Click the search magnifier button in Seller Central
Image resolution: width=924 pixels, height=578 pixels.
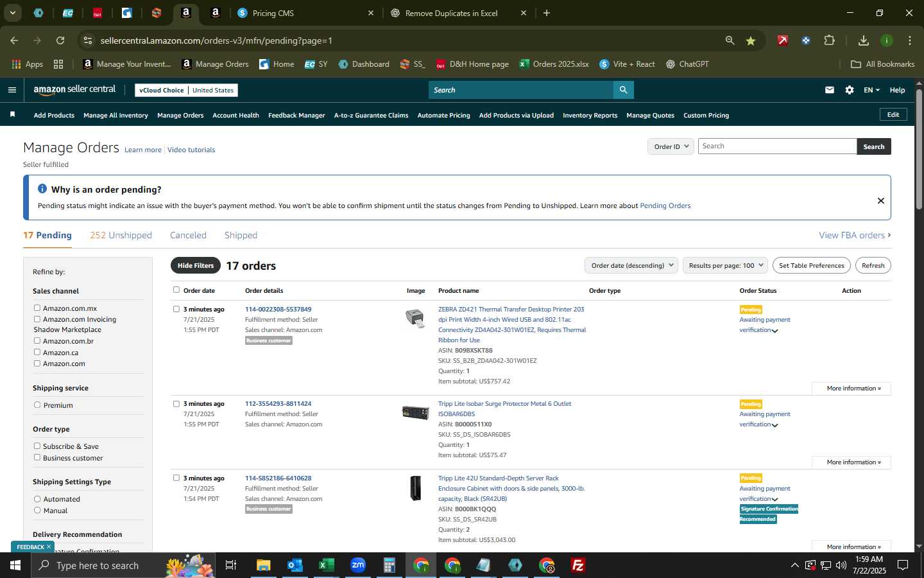(x=623, y=90)
